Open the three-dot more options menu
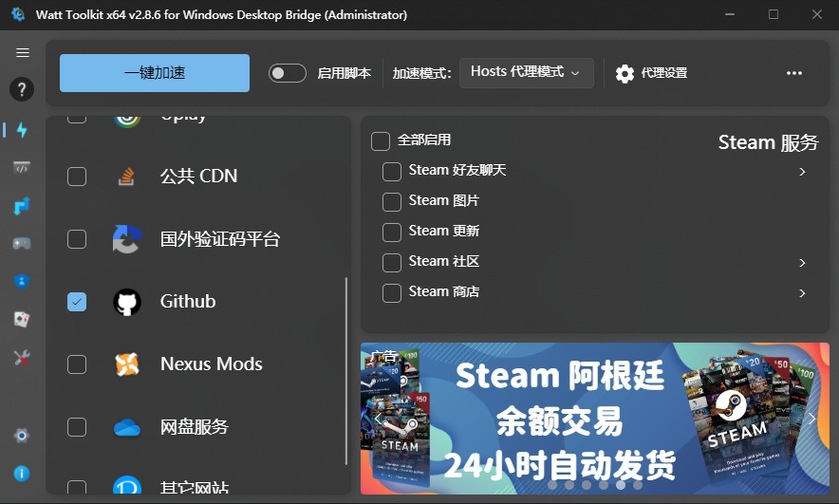This screenshot has height=504, width=839. (794, 73)
